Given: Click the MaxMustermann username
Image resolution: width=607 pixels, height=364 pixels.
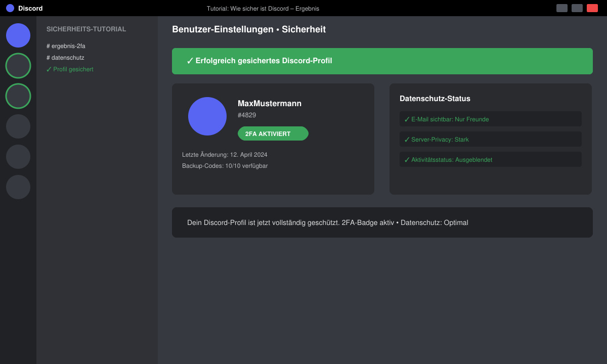Looking at the screenshot, I should [270, 103].
